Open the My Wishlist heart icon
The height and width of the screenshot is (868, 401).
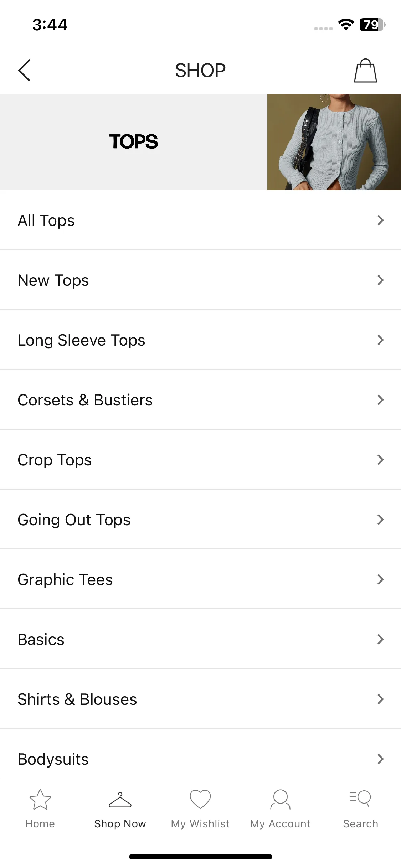click(200, 799)
